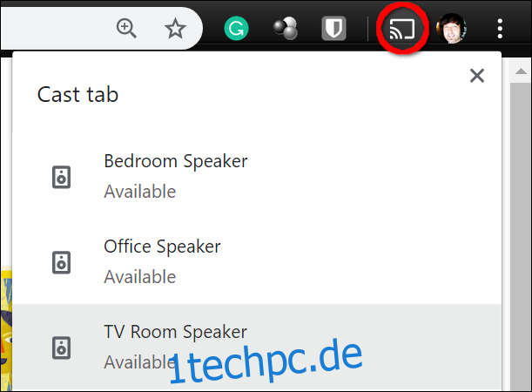Bookmark this page with the star icon
532x392 pixels.
point(175,29)
